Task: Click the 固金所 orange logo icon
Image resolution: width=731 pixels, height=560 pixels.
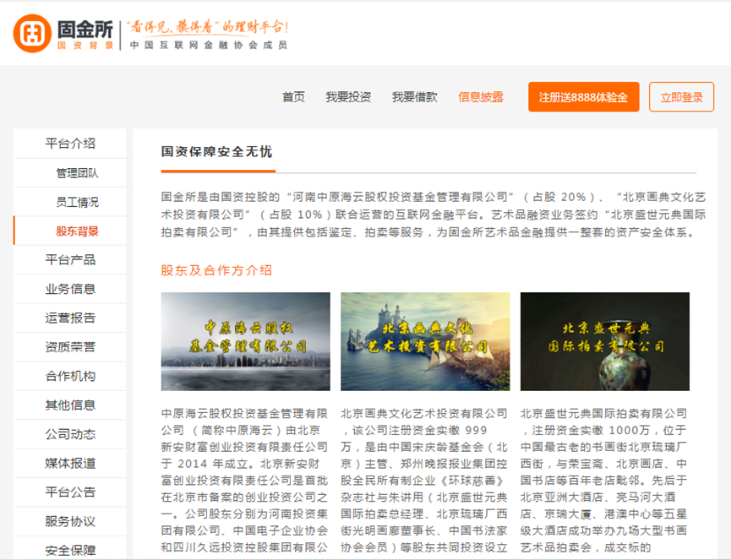Action: [32, 34]
